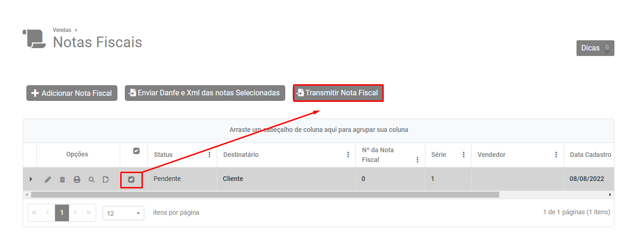
Task: Toggle the Dicas switch
Action: 607,48
